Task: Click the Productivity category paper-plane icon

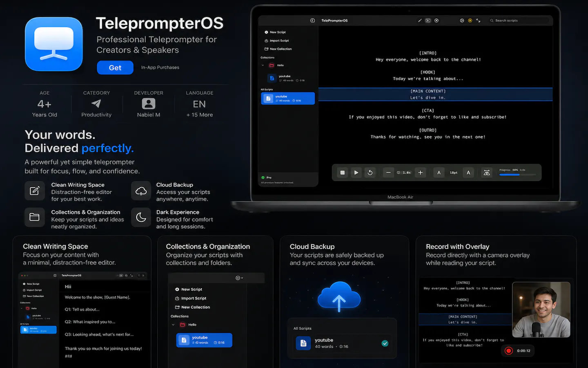Action: 96,103
